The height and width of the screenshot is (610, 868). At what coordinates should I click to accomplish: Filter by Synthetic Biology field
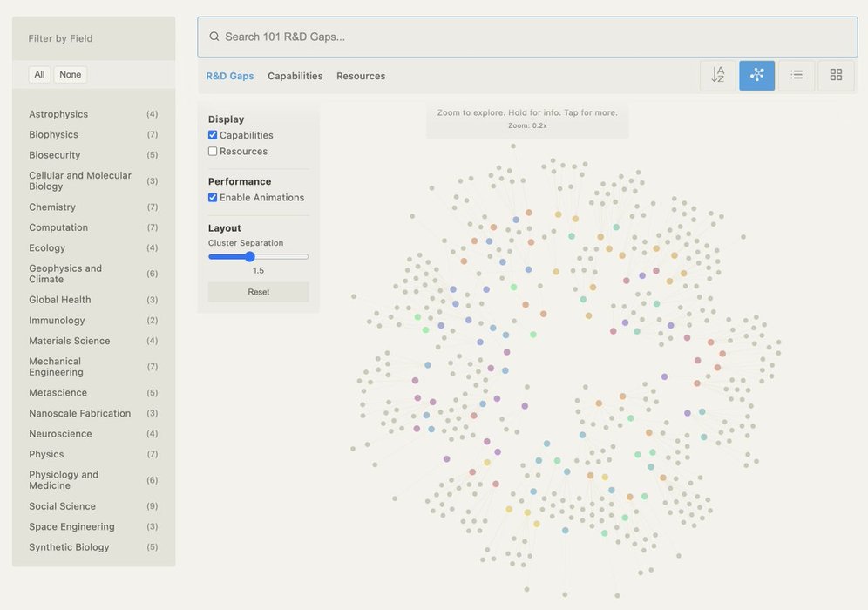(x=69, y=547)
